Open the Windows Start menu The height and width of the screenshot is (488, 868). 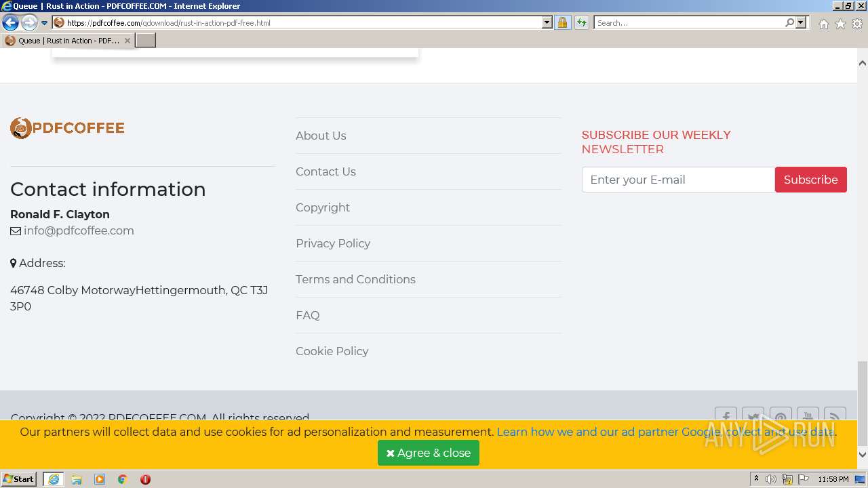click(19, 479)
